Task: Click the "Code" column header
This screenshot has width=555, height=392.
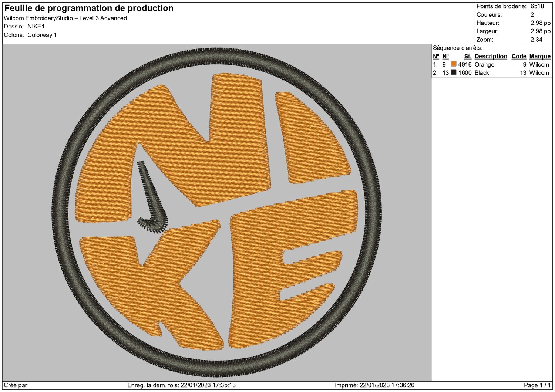Action: point(519,56)
